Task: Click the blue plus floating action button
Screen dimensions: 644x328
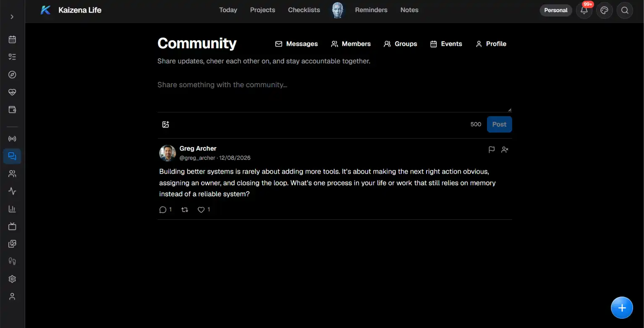Action: [622, 308]
